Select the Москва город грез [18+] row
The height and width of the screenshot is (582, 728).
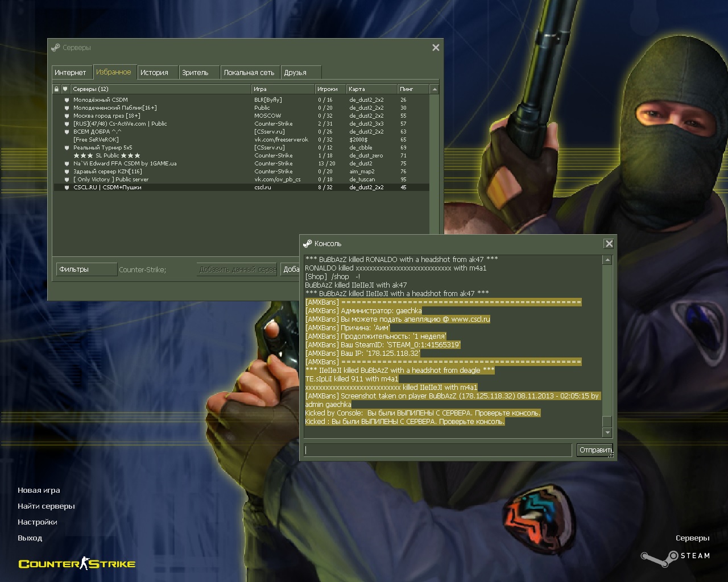point(241,116)
